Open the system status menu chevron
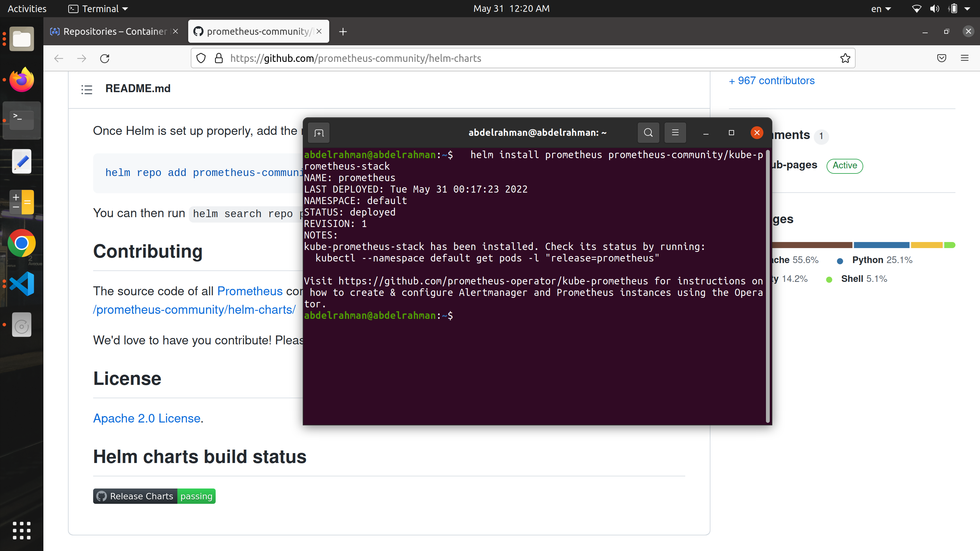This screenshot has height=551, width=980. (x=967, y=8)
